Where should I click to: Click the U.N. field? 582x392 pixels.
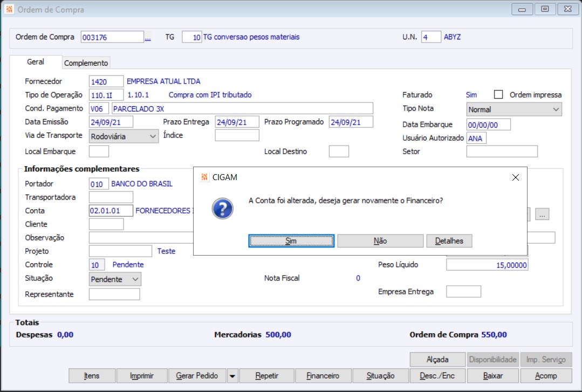tap(431, 37)
